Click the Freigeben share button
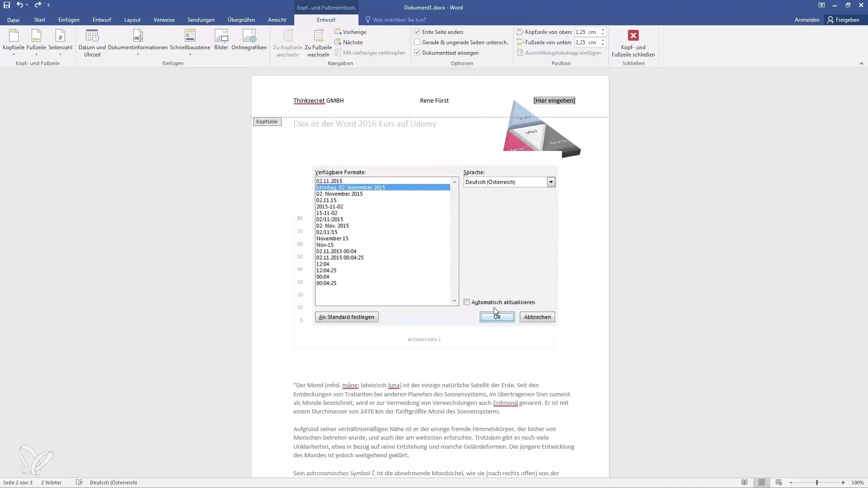Screen dimensions: 868x488 pos(843,20)
